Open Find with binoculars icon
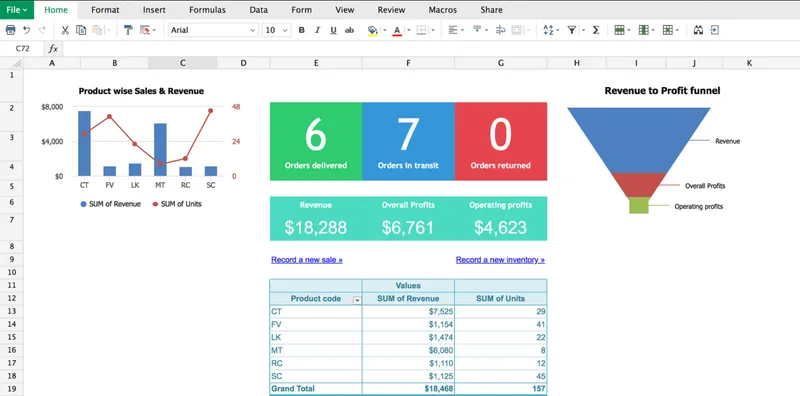 pyautogui.click(x=698, y=30)
